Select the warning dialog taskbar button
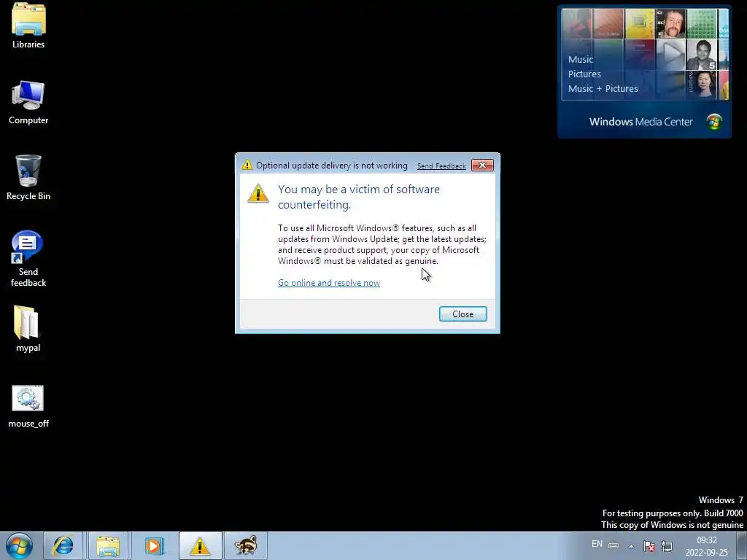747x560 pixels. 200,545
